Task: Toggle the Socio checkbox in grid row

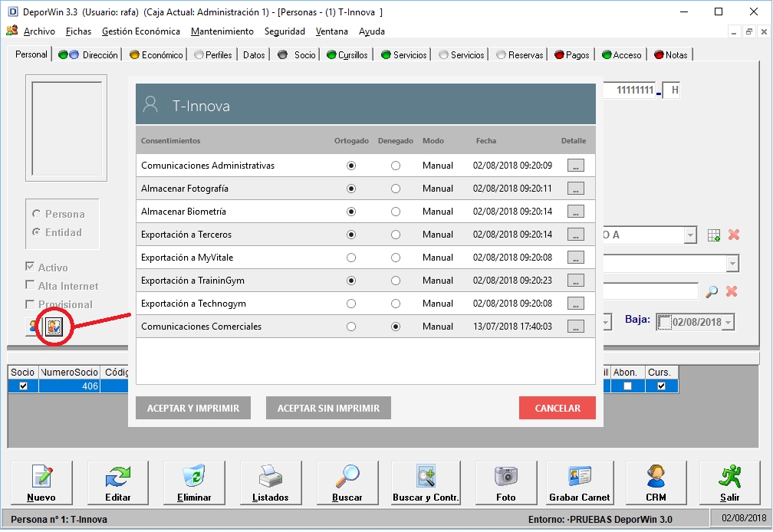Action: tap(23, 386)
